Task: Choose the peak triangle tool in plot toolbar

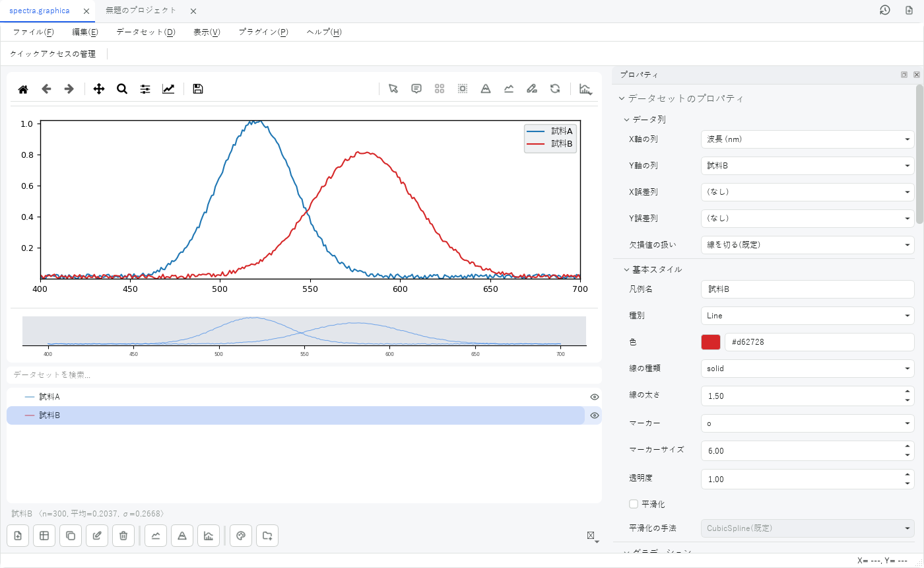Action: tap(486, 89)
